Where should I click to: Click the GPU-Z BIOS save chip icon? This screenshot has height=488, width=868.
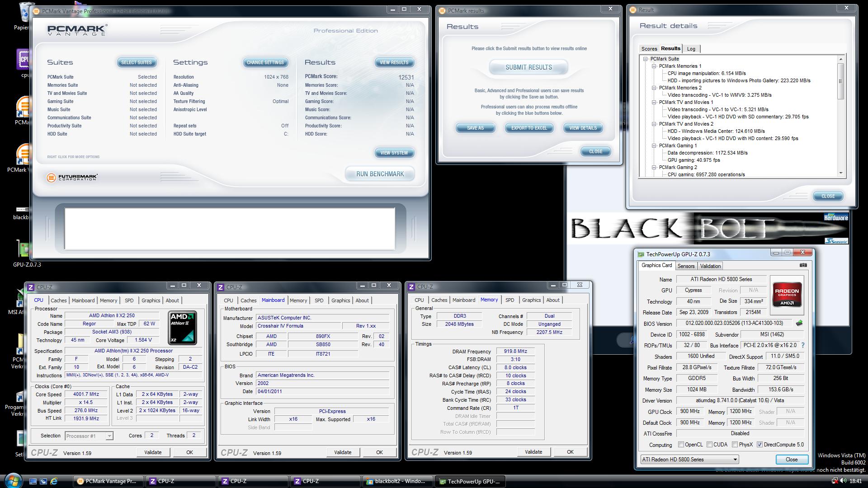pyautogui.click(x=799, y=323)
